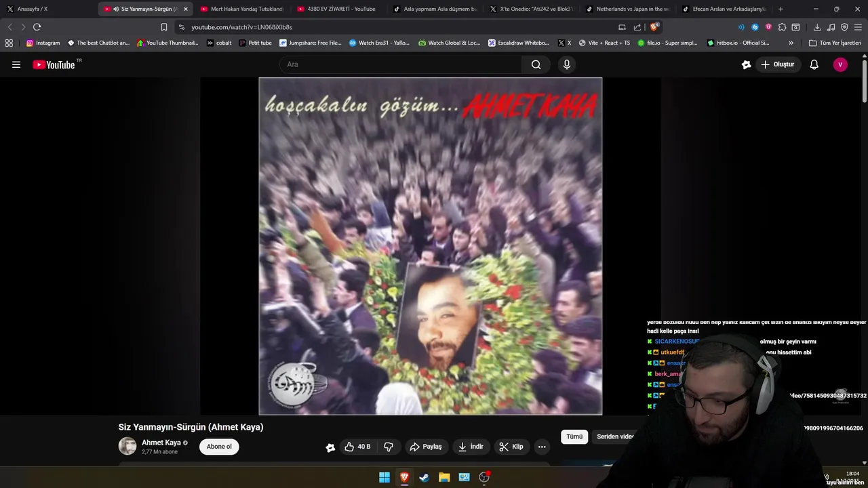
Task: Switch to Anasayfa / X tab
Action: [x=47, y=9]
